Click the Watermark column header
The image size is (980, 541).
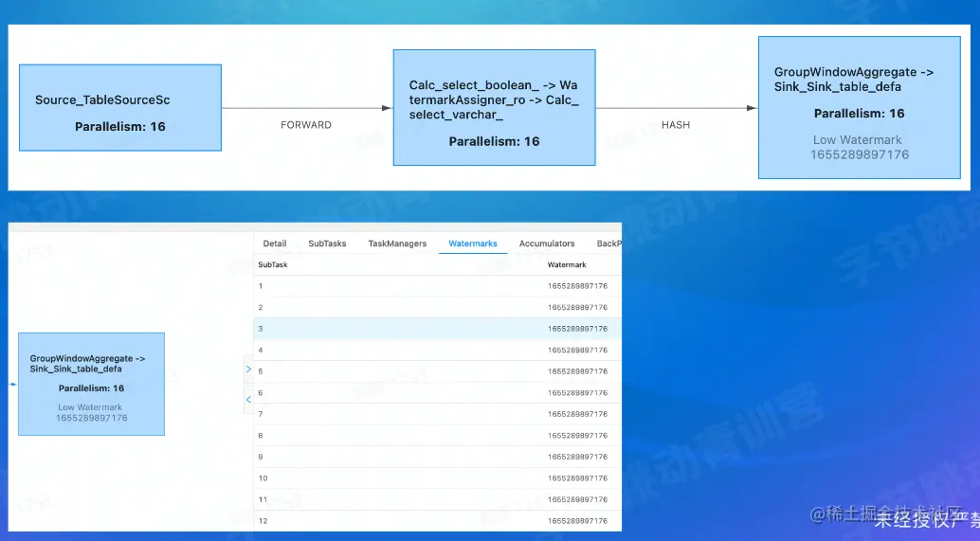(567, 265)
